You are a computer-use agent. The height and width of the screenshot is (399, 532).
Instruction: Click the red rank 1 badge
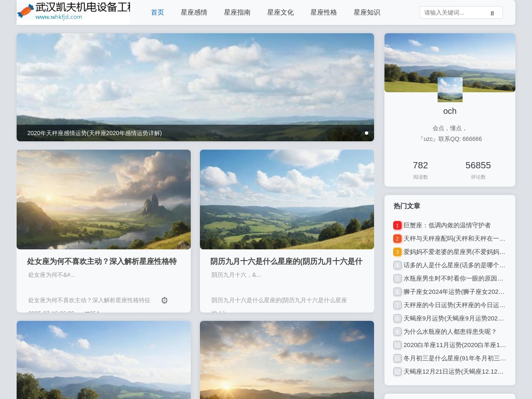tap(397, 225)
